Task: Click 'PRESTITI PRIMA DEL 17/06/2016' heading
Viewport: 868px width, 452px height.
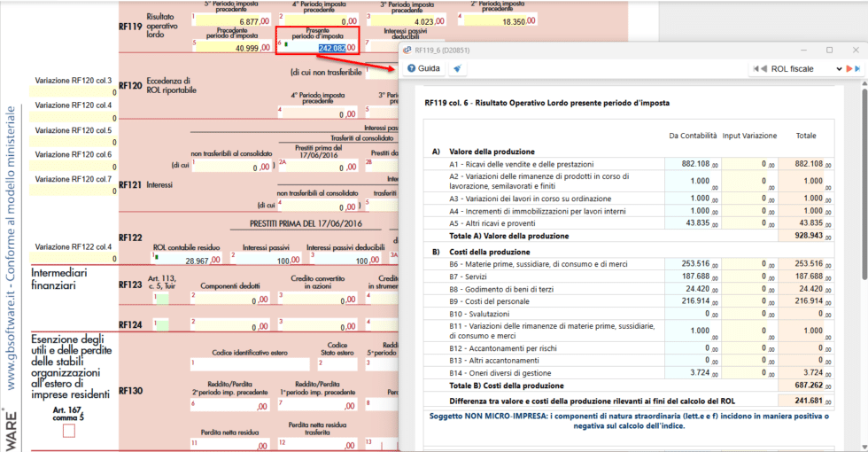Action: (306, 223)
